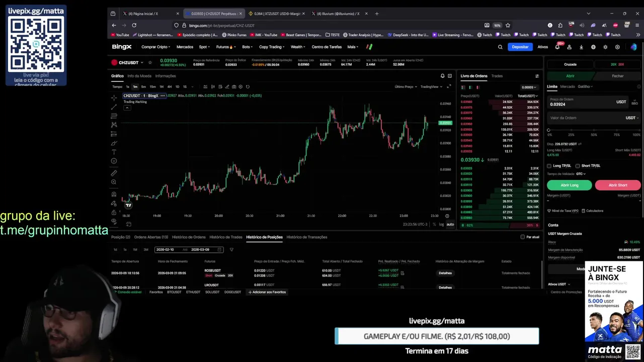Click the Depositar button

520,47
